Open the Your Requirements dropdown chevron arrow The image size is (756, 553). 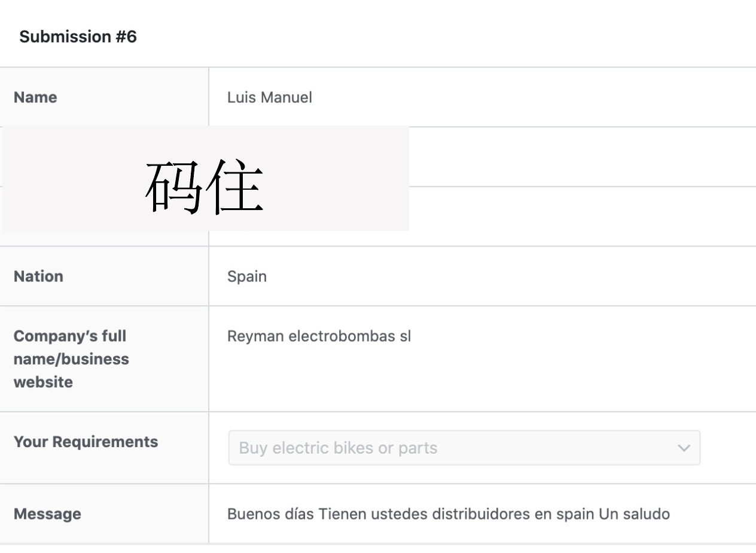pyautogui.click(x=684, y=448)
